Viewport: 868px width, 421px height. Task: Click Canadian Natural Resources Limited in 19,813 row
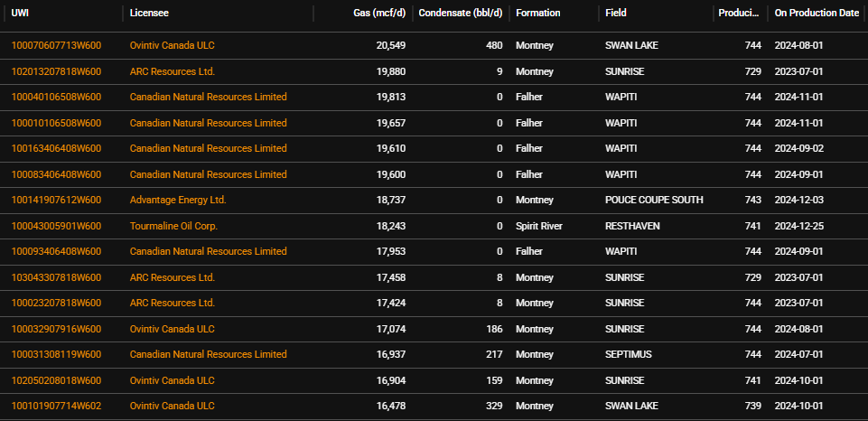click(208, 97)
